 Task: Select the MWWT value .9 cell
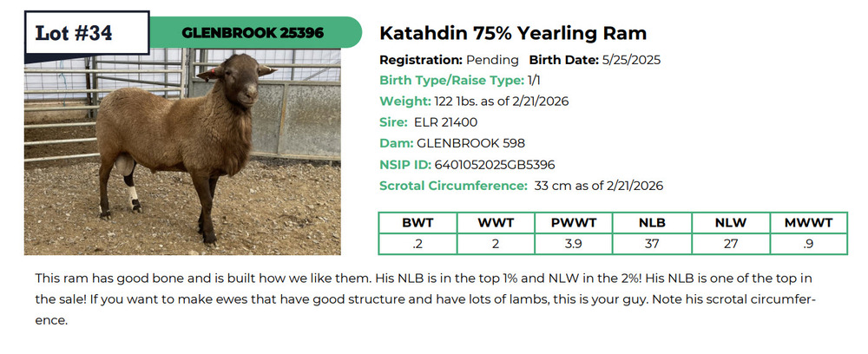pos(808,244)
